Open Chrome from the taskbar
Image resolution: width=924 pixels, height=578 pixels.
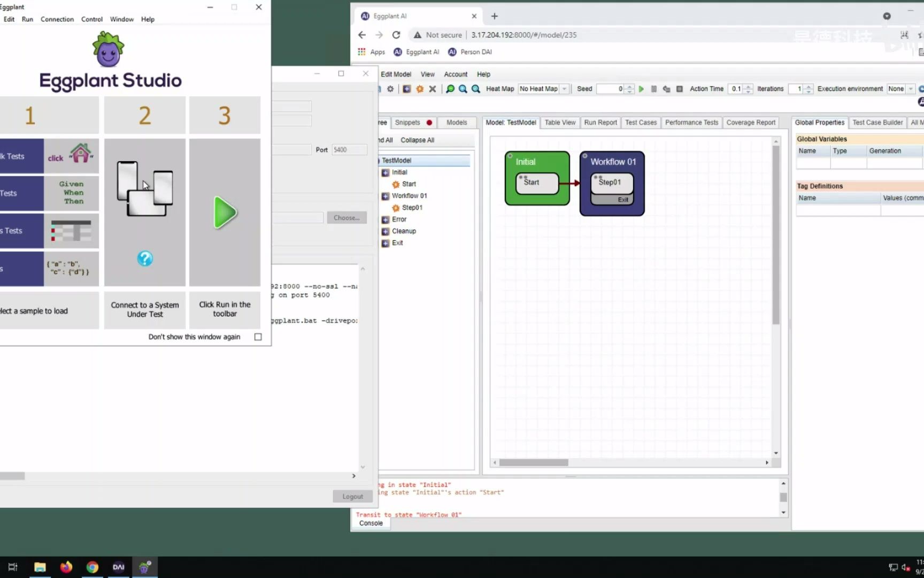click(x=92, y=567)
